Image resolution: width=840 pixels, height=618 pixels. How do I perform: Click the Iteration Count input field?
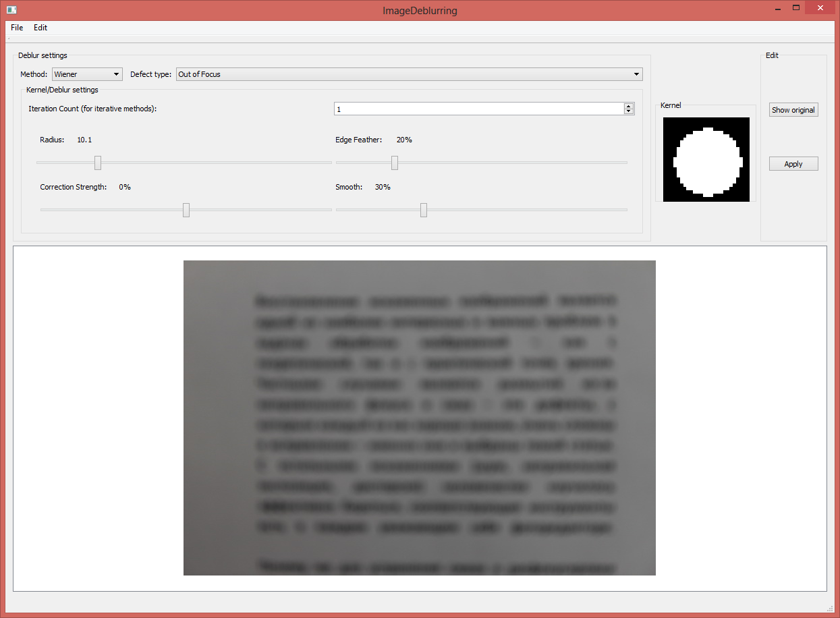click(478, 109)
